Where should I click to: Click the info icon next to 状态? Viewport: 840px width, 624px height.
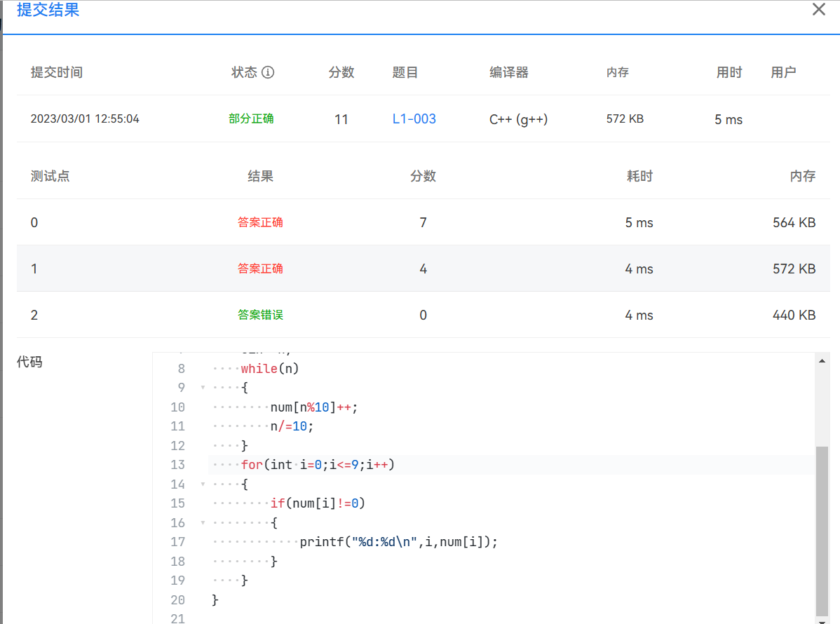click(269, 72)
